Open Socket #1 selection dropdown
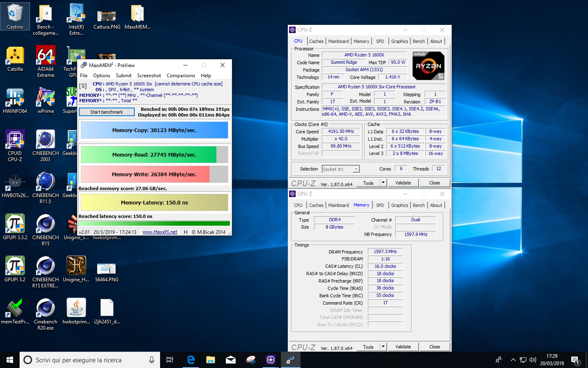The width and height of the screenshot is (588, 368). pos(341,169)
